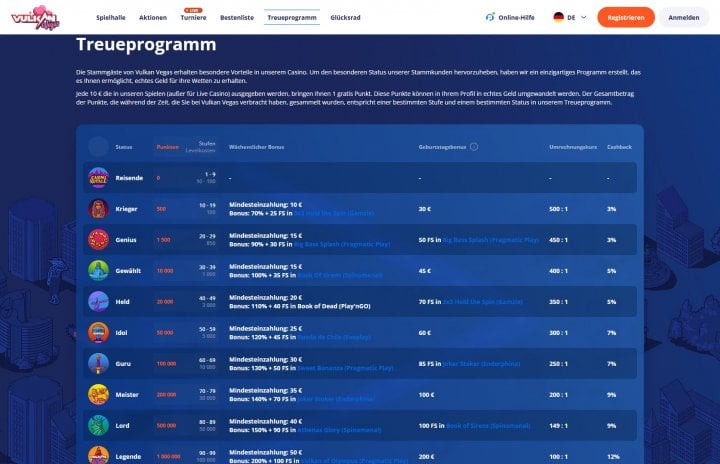
Task: Click the Meister status avatar icon
Action: point(98,394)
